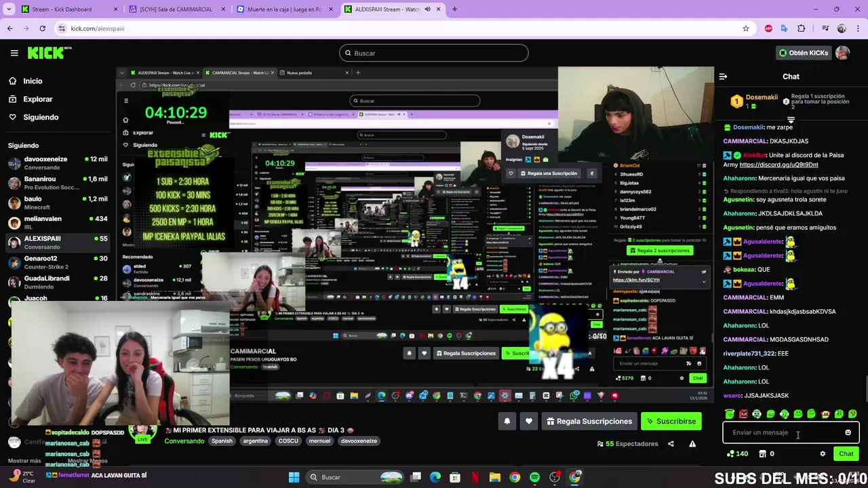Send message with Chat button
Image resolution: width=868 pixels, height=488 pixels.
(846, 454)
